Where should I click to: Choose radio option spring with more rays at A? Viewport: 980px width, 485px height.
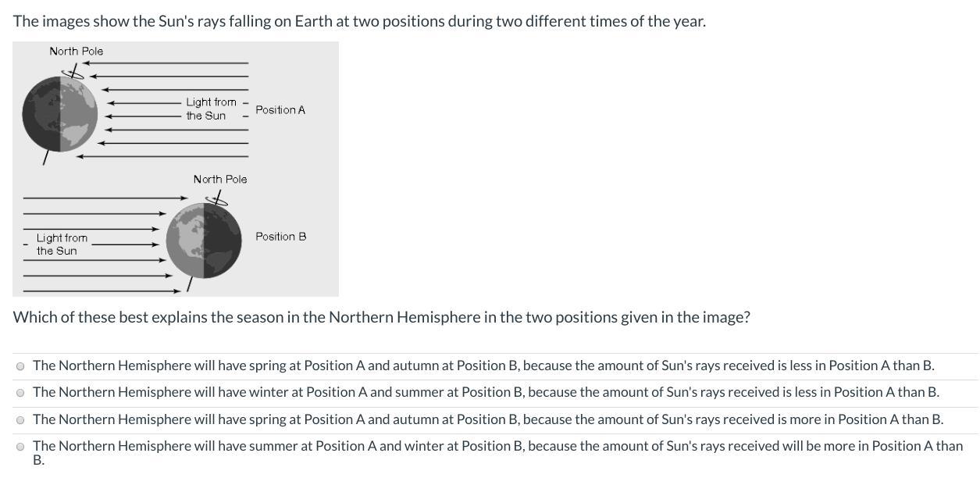point(20,419)
